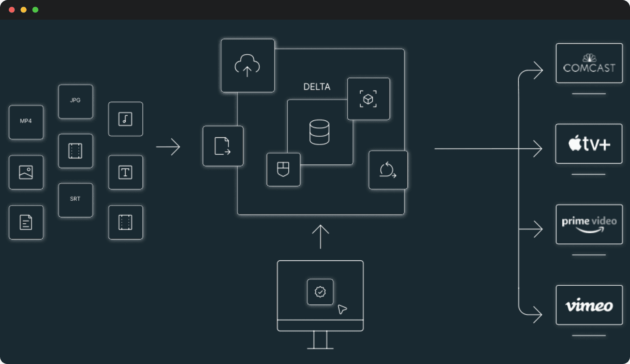630x364 pixels.
Task: Click the MP4 file tile
Action: pyautogui.click(x=26, y=122)
